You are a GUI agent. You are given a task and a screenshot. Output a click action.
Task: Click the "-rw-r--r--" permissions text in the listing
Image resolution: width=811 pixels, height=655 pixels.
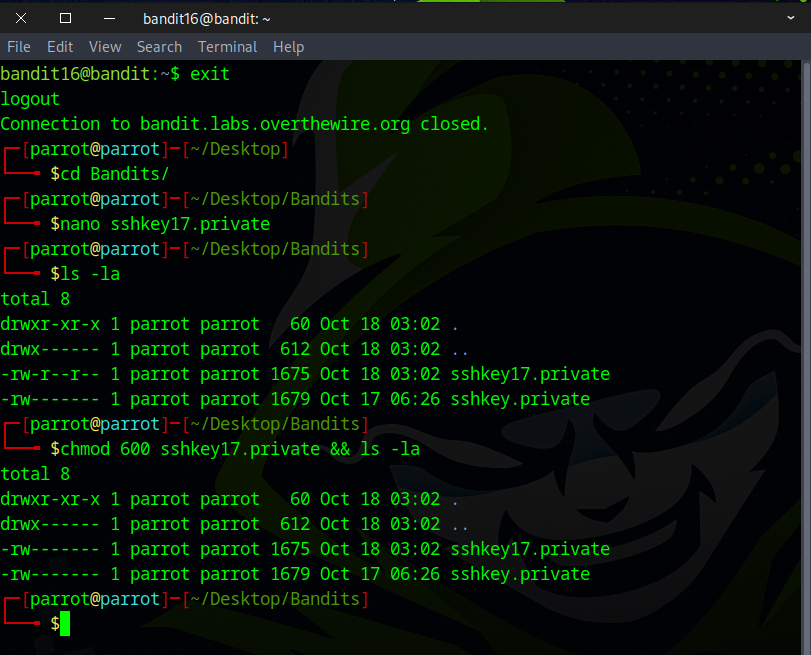point(50,374)
